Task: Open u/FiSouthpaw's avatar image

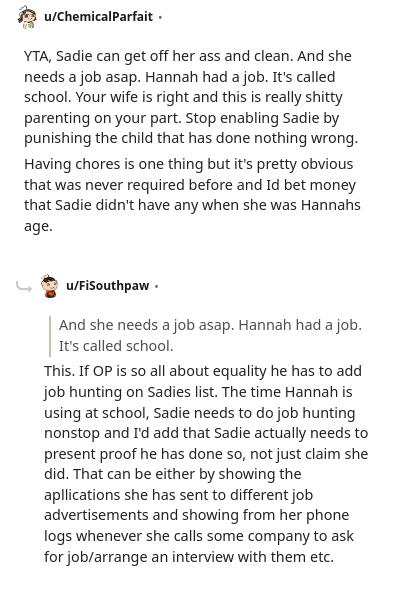Action: pos(49,286)
